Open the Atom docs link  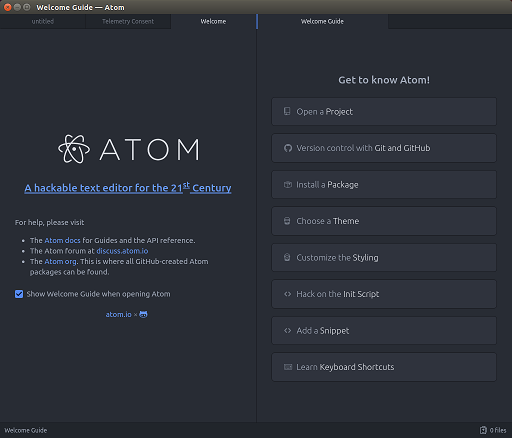(x=62, y=240)
